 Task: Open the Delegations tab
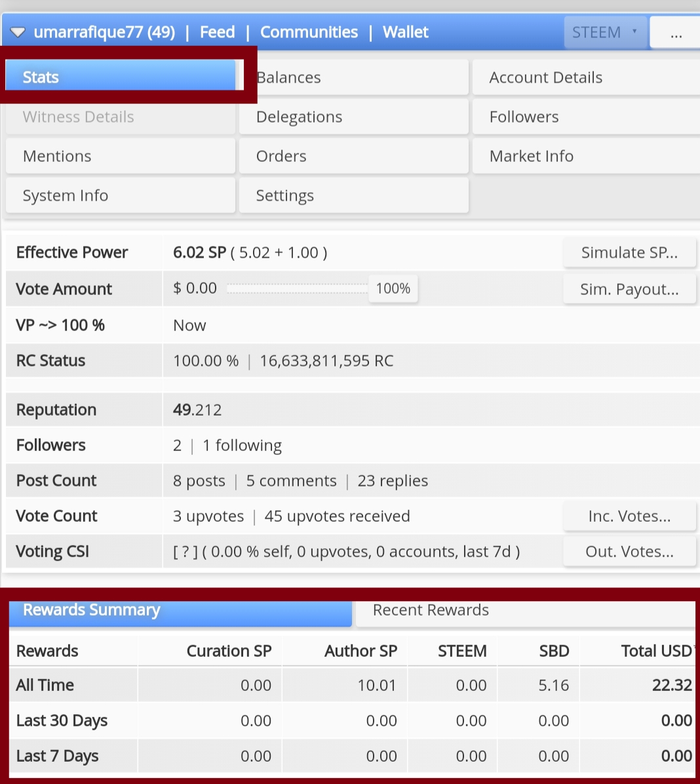[354, 117]
